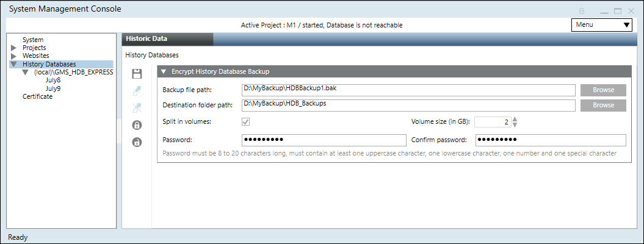Browse for the backup file path
Viewport: 644px width, 244px height.
603,90
